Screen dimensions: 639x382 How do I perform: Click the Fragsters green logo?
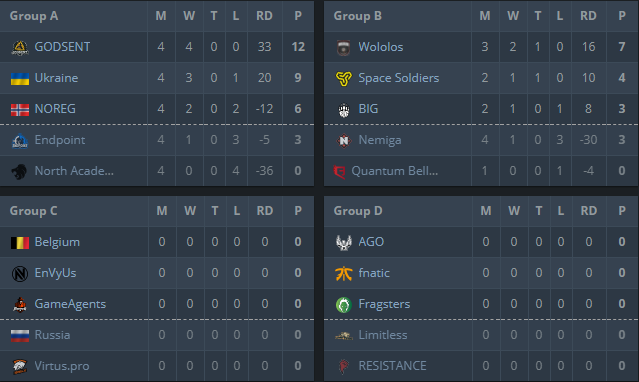[x=344, y=304]
